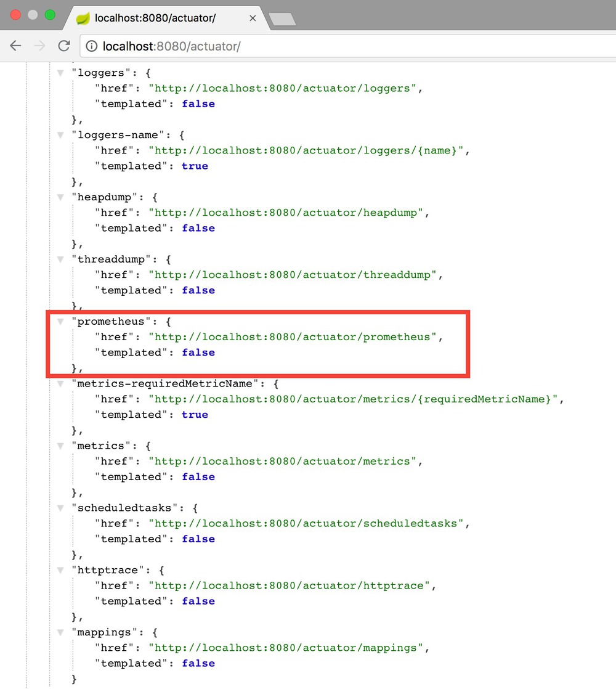Screen dimensions: 616x689
Task: Open the metrics/{requiredMetricName} href link
Action: [x=353, y=399]
